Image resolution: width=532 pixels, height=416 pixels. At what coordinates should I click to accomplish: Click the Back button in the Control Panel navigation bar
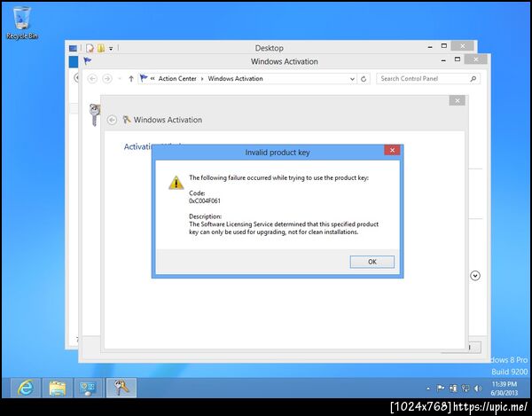pyautogui.click(x=92, y=79)
